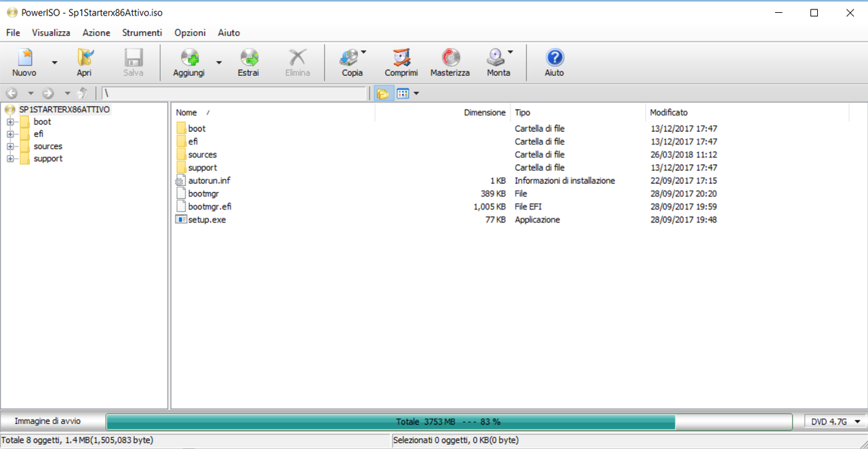Open the Visualizza menu
This screenshot has height=449, width=868.
click(51, 33)
